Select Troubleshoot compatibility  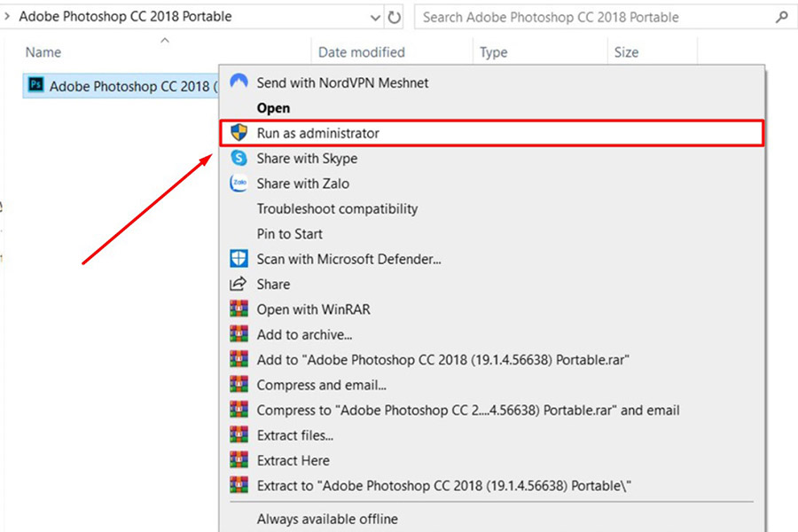(x=491, y=208)
